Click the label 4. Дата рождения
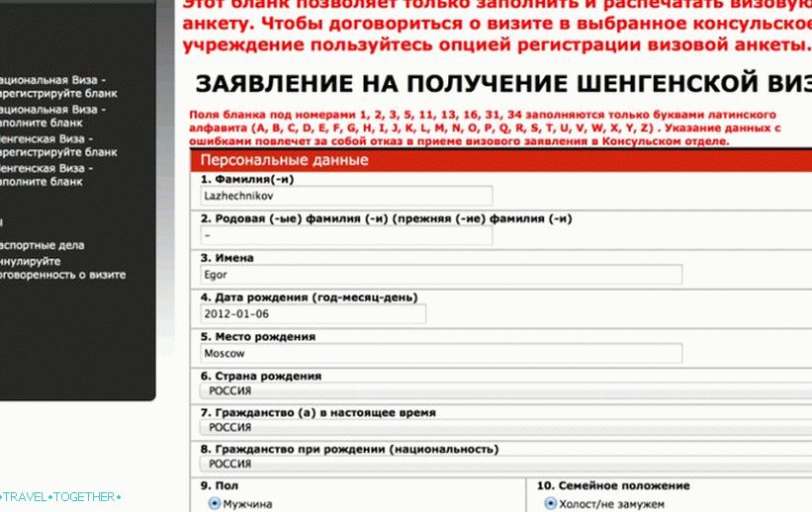The image size is (812, 512). [x=309, y=298]
